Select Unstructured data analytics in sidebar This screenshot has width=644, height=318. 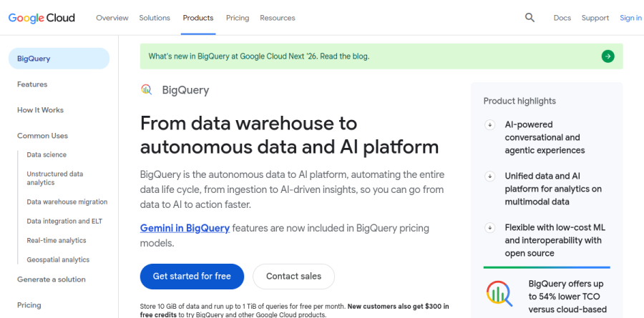click(55, 178)
